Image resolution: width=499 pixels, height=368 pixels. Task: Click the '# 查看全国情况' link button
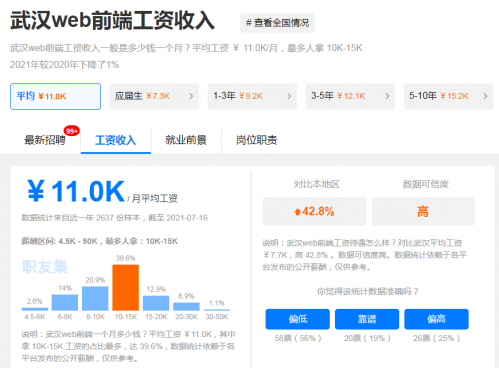[x=277, y=23]
